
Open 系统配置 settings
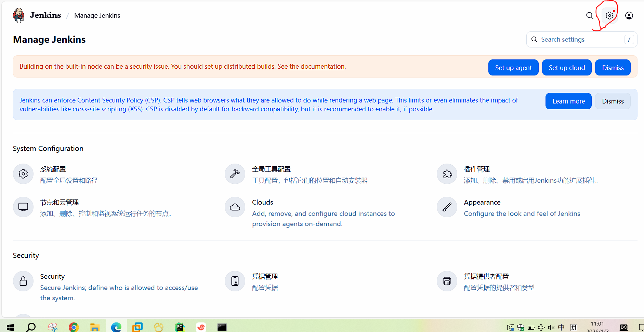tap(53, 169)
